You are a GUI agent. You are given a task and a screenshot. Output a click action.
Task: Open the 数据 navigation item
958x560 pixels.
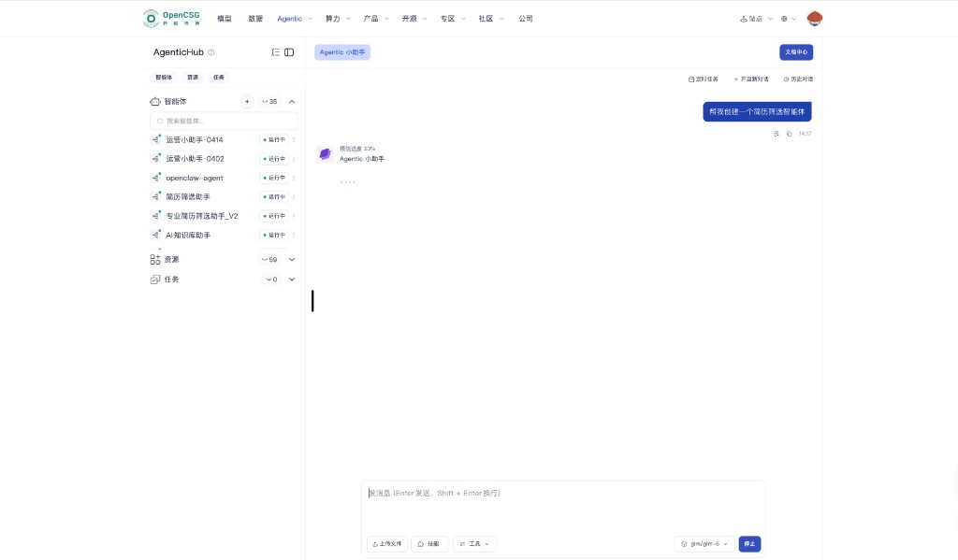[x=255, y=19]
